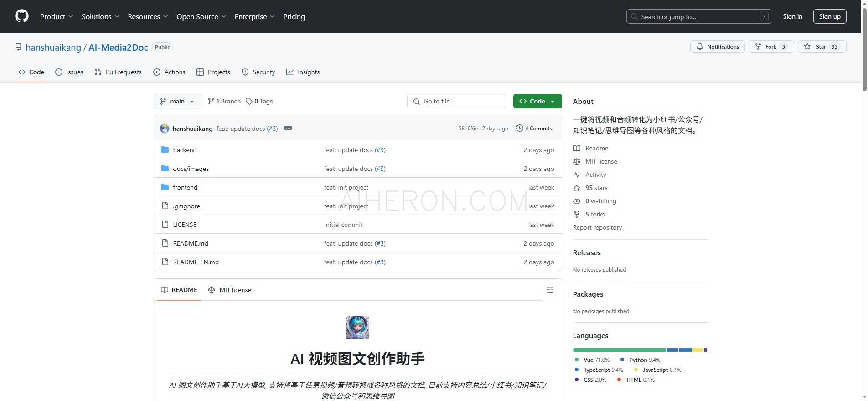Open the README outline list icon
Image resolution: width=868 pixels, height=401 pixels.
pos(550,290)
